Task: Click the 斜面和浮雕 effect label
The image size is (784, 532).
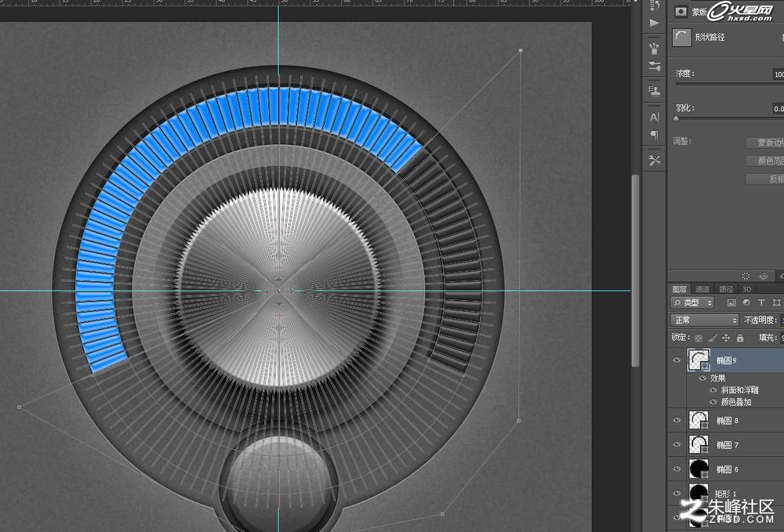Action: [x=739, y=390]
